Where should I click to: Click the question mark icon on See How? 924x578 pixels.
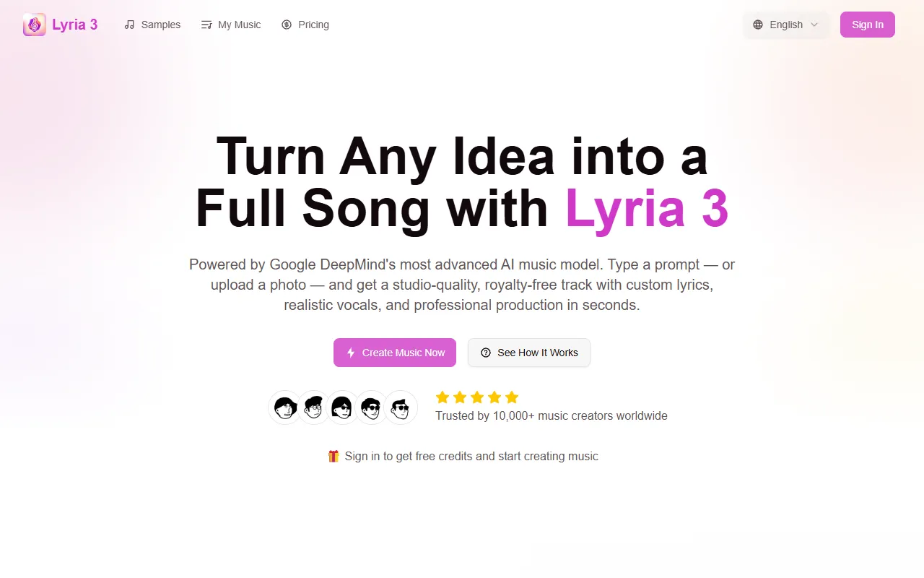(x=486, y=353)
